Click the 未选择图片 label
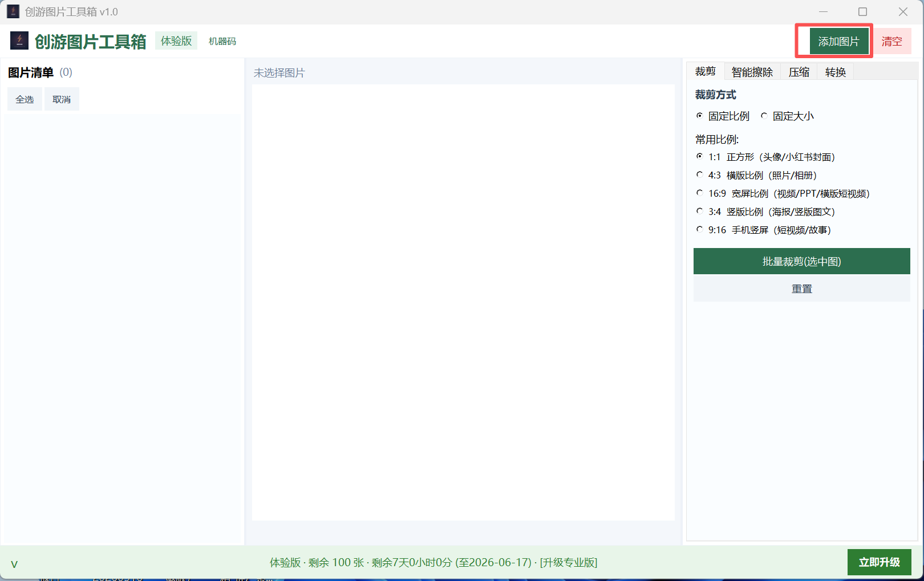924x581 pixels. tap(279, 73)
